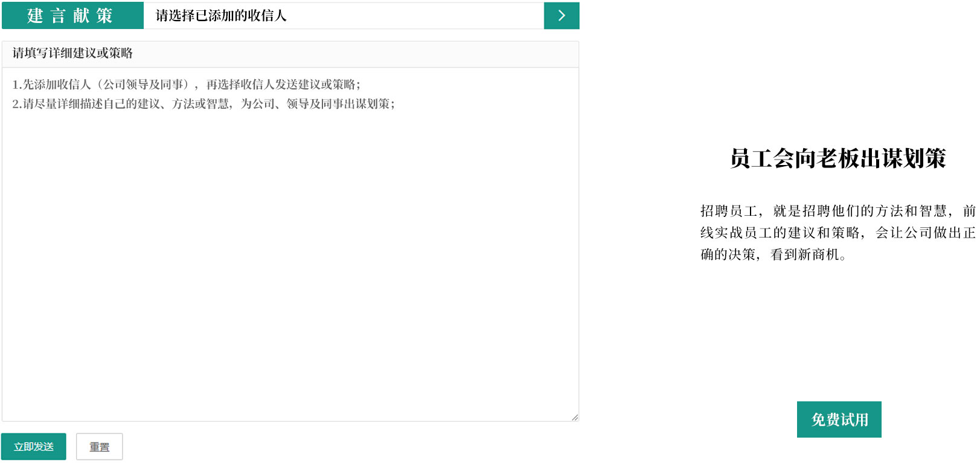Open the 请选择已添加的收信人 recipient selector
Viewport: 980px width, 463px height.
[343, 16]
